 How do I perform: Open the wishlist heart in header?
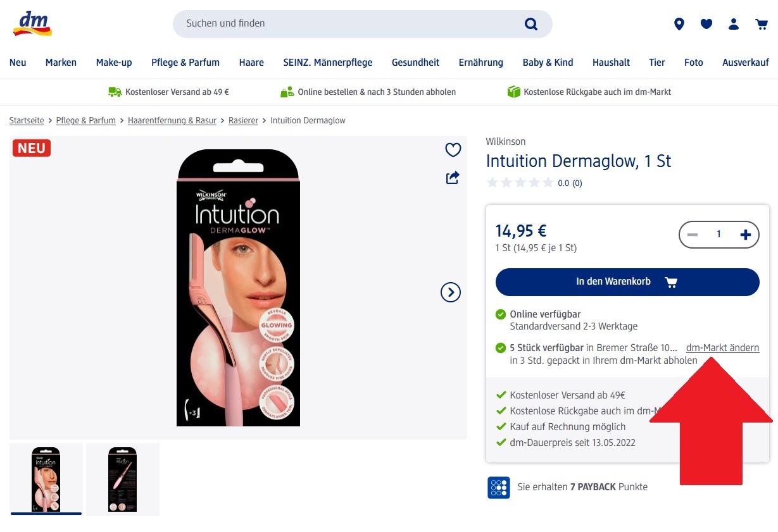pyautogui.click(x=706, y=24)
